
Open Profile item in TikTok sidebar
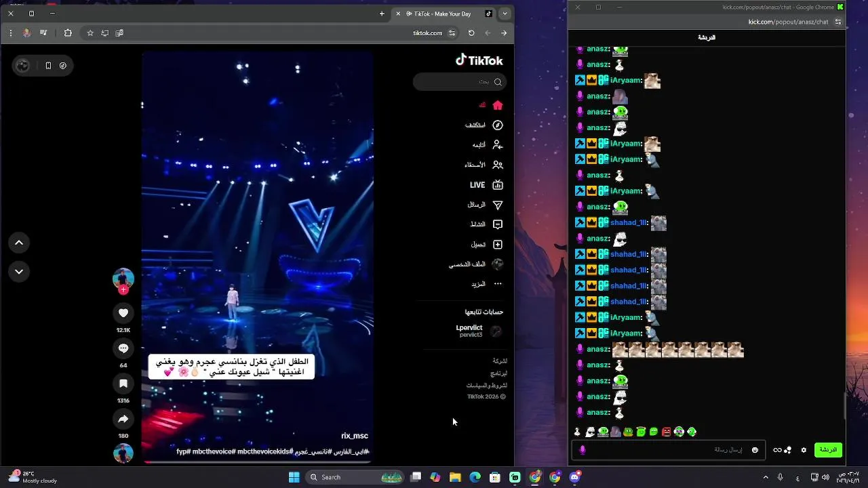tap(476, 264)
